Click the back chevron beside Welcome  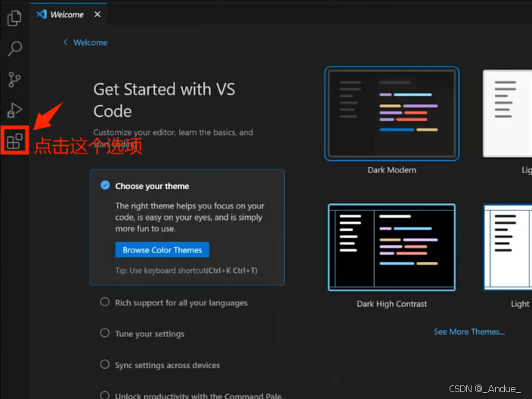(66, 42)
